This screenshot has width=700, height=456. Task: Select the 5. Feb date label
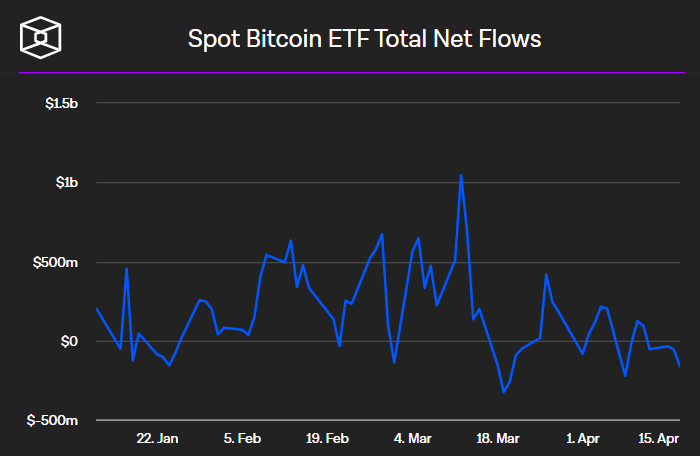click(x=242, y=438)
